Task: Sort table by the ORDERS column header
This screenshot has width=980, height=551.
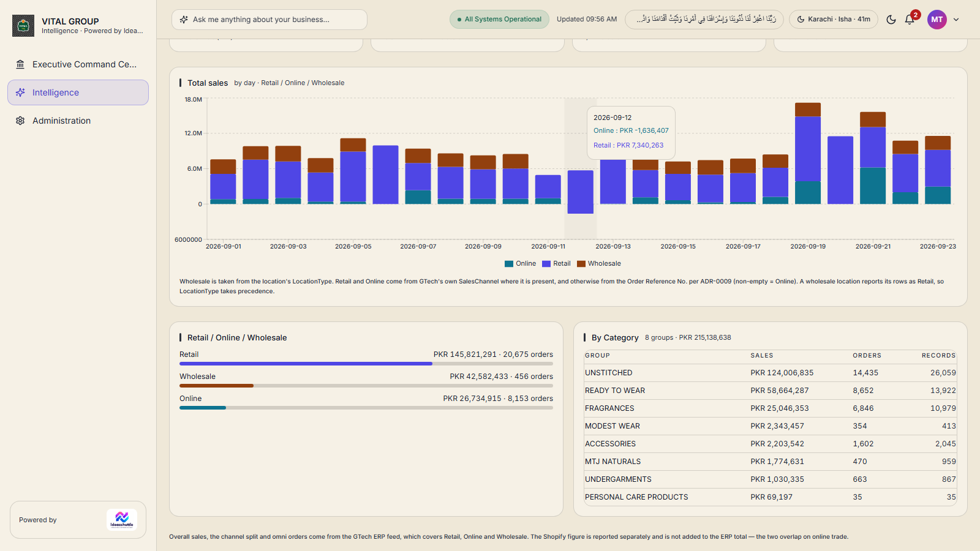Action: coord(867,356)
